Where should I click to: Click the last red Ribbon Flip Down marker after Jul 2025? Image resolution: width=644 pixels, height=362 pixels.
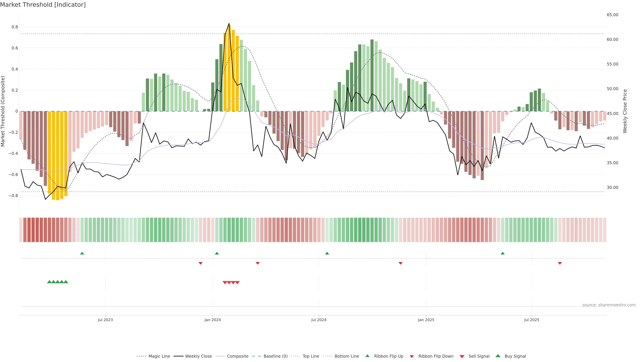[560, 263]
